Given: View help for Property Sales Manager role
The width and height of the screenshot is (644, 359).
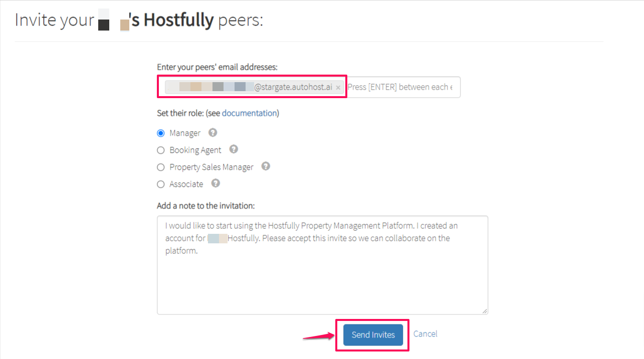Looking at the screenshot, I should (x=266, y=166).
